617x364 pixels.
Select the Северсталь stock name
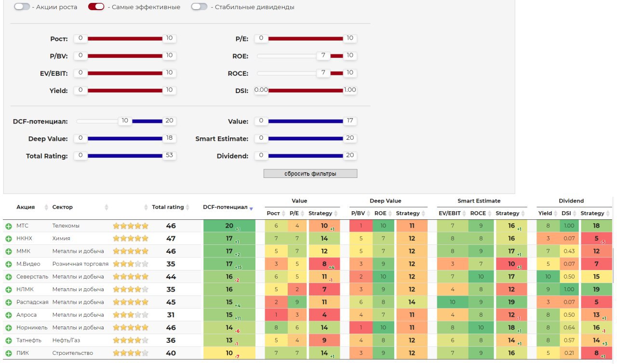pyautogui.click(x=32, y=277)
